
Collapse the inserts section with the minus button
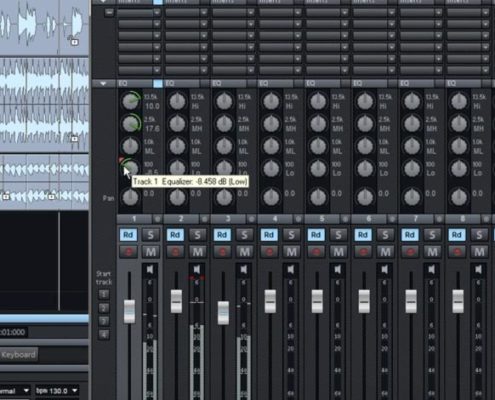point(109,13)
